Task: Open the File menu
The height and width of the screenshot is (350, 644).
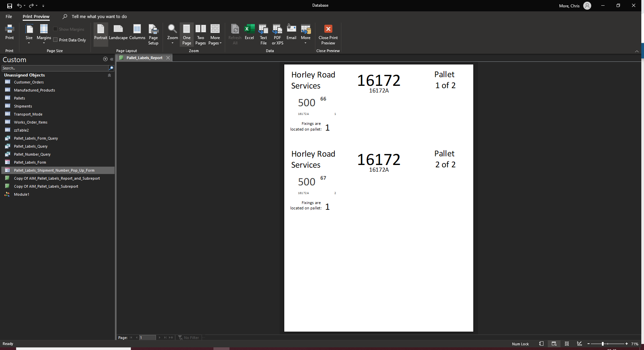Action: coord(9,17)
